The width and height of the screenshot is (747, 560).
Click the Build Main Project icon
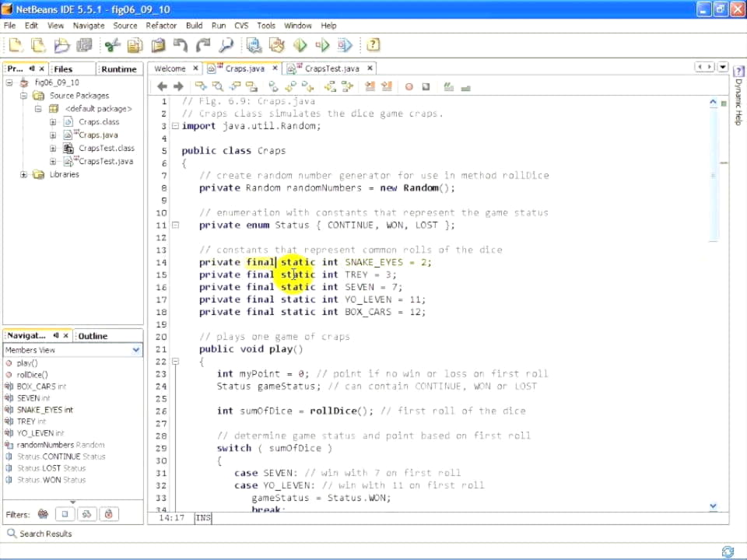254,45
